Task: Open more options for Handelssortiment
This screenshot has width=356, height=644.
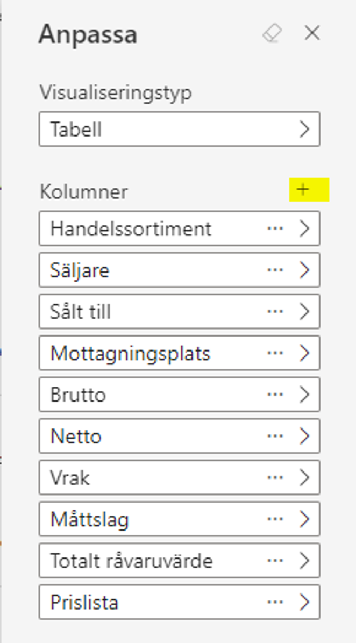Action: [x=275, y=228]
